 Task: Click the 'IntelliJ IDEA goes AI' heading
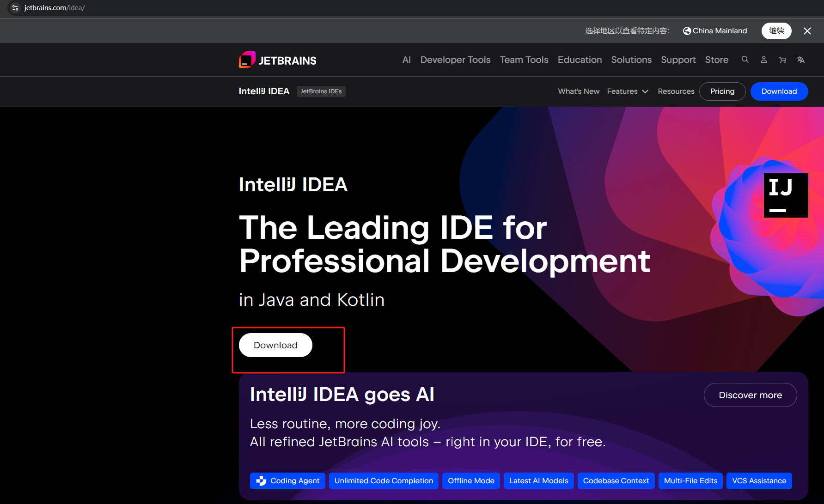[x=342, y=395]
